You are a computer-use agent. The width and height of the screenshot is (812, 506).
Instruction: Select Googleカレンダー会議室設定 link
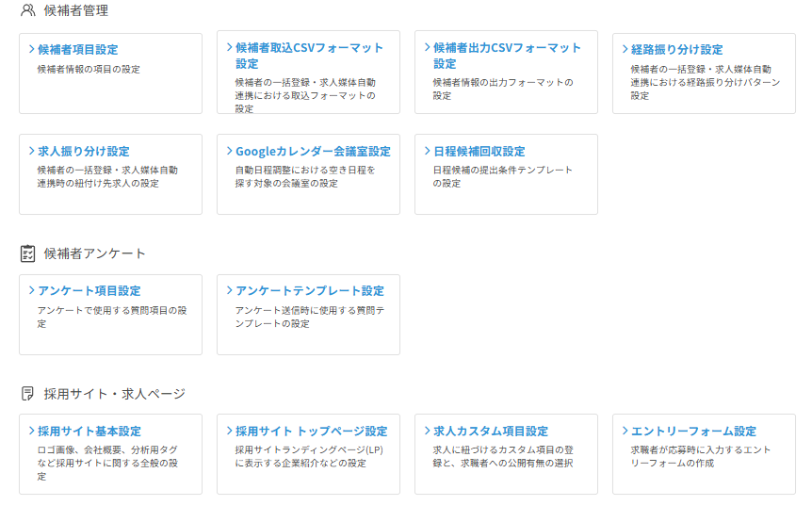pos(313,152)
